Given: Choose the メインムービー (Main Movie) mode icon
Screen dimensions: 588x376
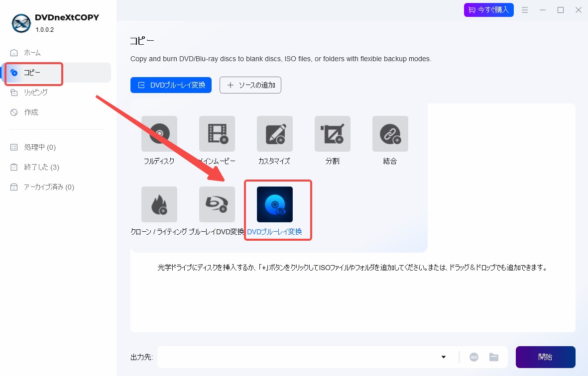Looking at the screenshot, I should (217, 134).
